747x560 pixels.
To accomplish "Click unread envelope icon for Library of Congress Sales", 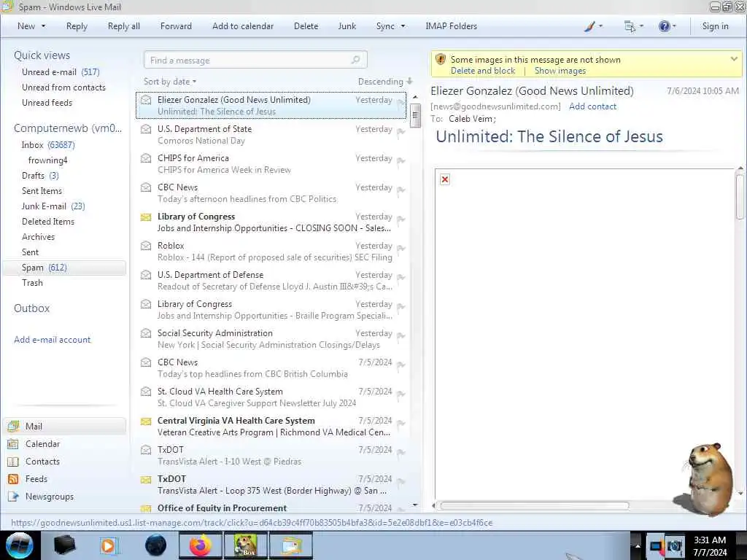I will [x=146, y=217].
